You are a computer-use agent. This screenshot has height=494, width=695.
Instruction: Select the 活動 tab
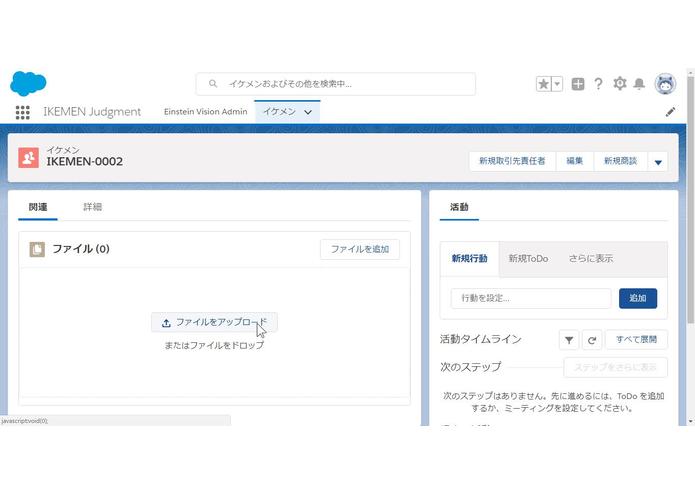pyautogui.click(x=459, y=207)
